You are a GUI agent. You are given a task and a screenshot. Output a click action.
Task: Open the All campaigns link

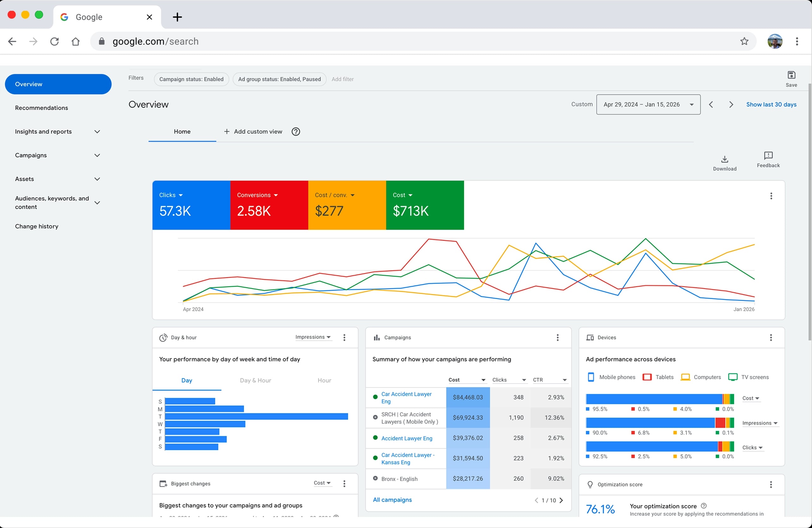(x=392, y=500)
